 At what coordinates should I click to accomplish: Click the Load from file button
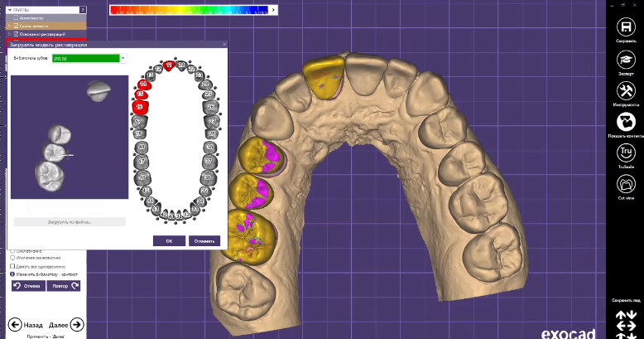(x=70, y=222)
